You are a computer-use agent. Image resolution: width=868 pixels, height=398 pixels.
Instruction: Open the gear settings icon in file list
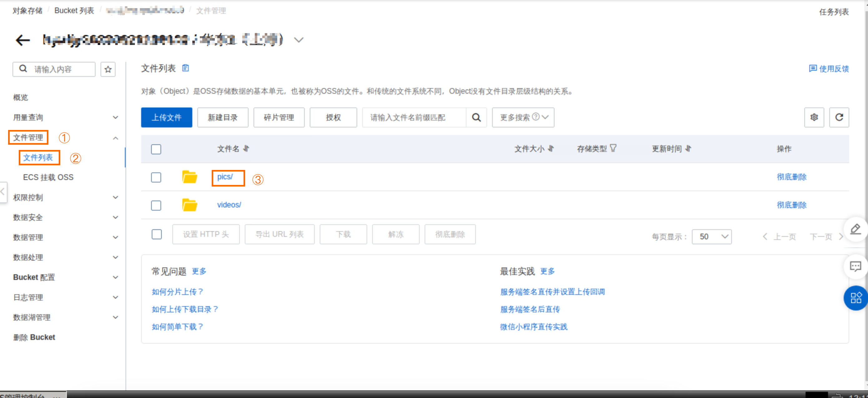(814, 117)
